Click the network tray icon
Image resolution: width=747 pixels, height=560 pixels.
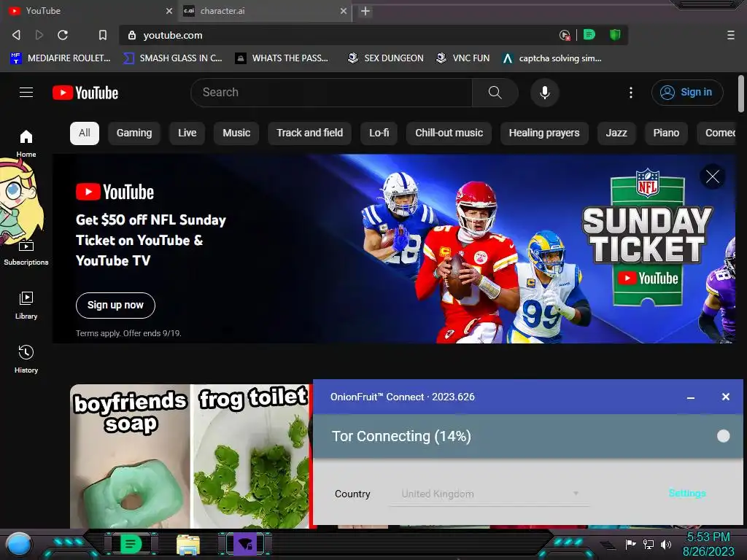coord(648,544)
